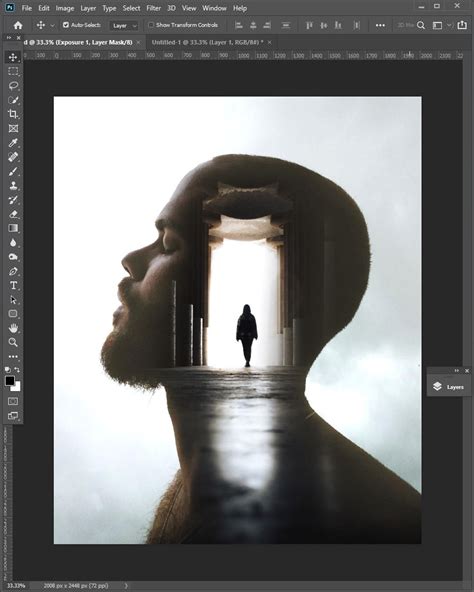This screenshot has width=474, height=592.
Task: Choose the Hand tool
Action: 13,328
